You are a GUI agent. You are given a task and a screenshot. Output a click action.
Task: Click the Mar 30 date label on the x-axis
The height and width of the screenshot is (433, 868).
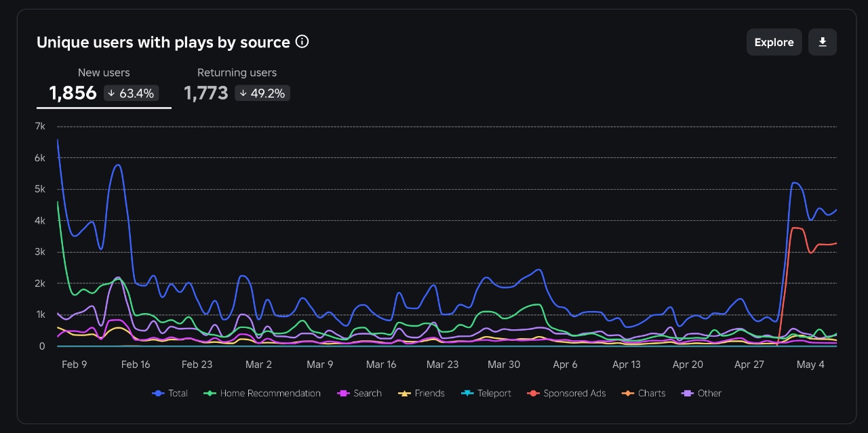coord(504,365)
